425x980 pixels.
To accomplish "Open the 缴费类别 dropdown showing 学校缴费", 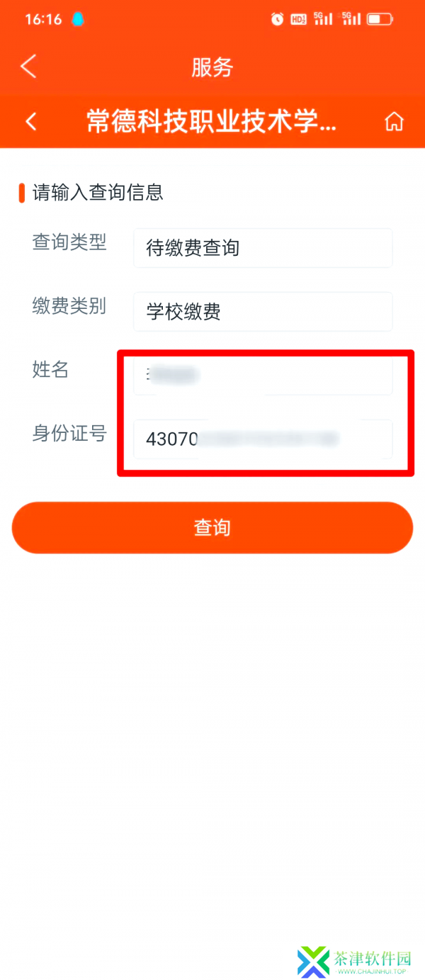I will tap(263, 311).
